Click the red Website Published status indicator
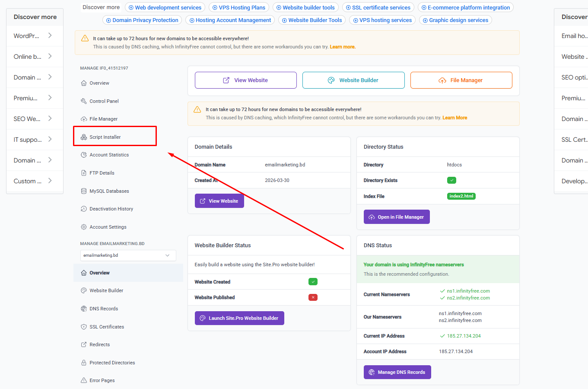 [x=313, y=297]
